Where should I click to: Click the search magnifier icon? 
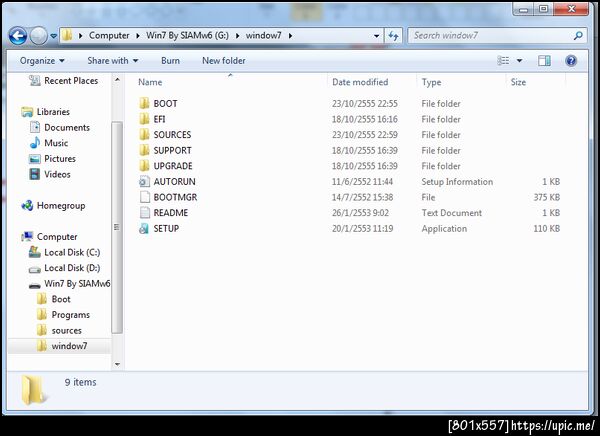578,36
